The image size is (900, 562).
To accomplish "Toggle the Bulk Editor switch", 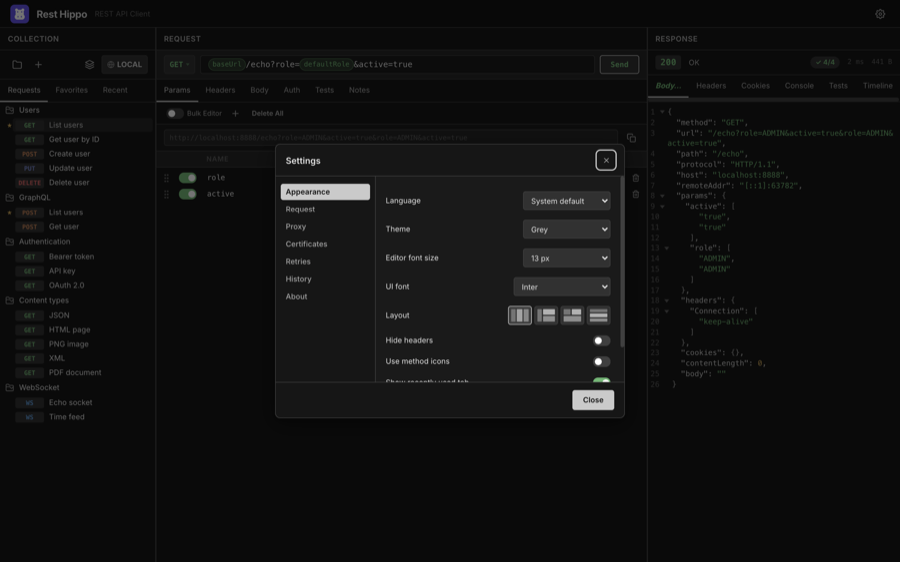I will (x=174, y=114).
